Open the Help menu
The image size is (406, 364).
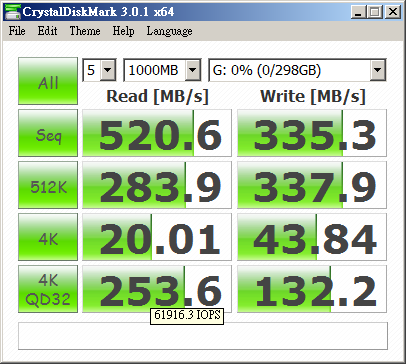123,31
